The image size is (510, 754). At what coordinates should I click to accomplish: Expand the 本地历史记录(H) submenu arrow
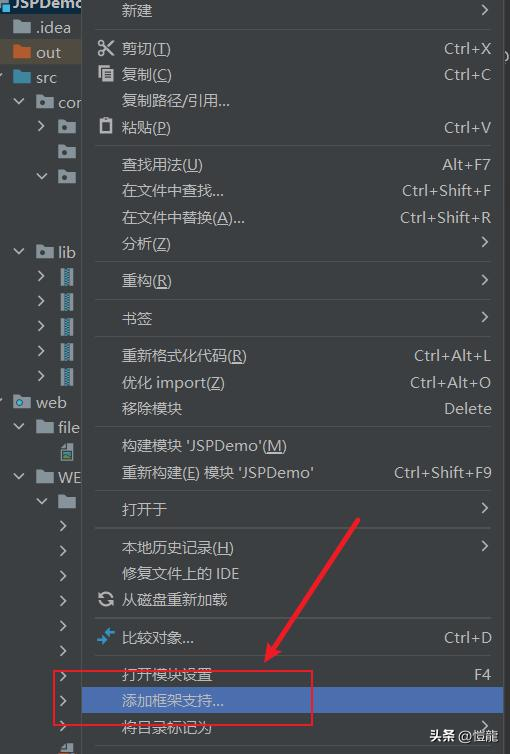(485, 546)
